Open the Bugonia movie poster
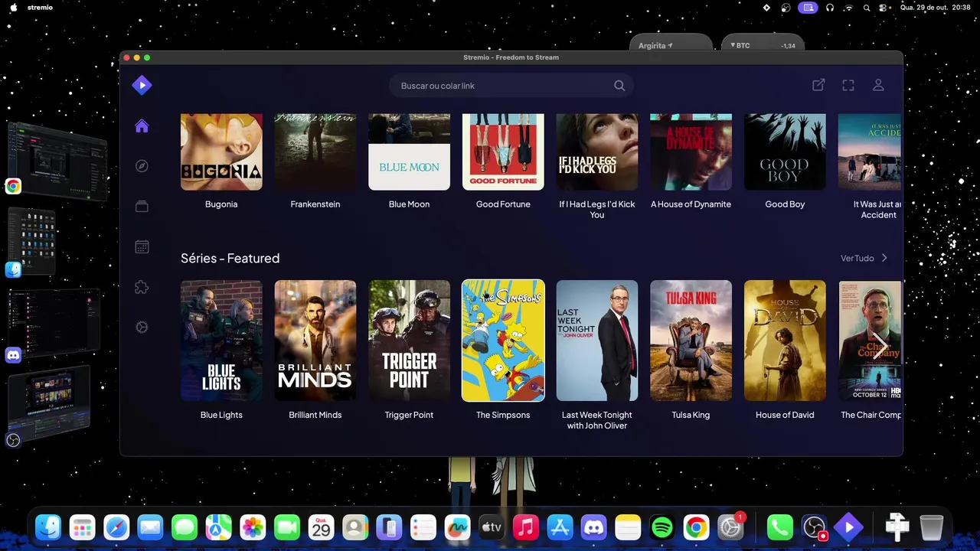980x551 pixels. pos(221,152)
